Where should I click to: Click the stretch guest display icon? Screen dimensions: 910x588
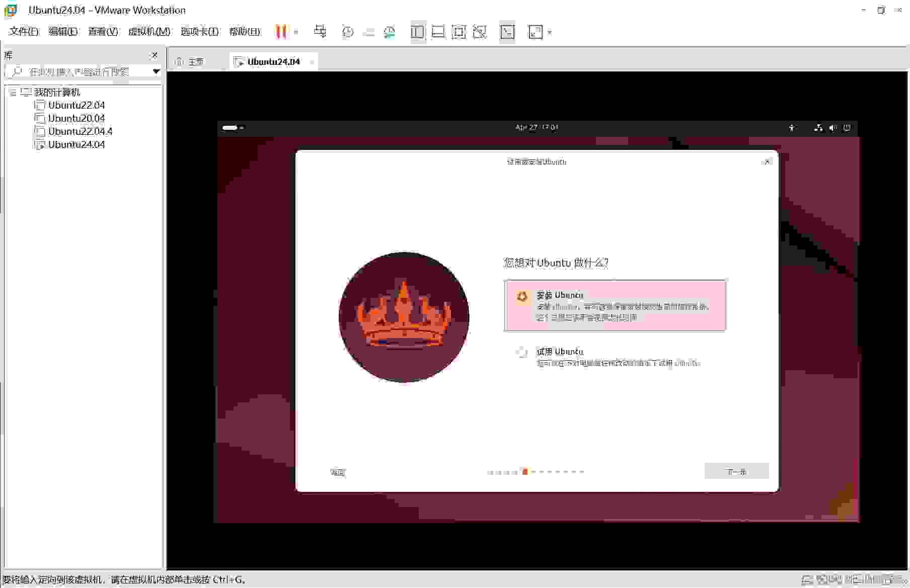[x=535, y=32]
